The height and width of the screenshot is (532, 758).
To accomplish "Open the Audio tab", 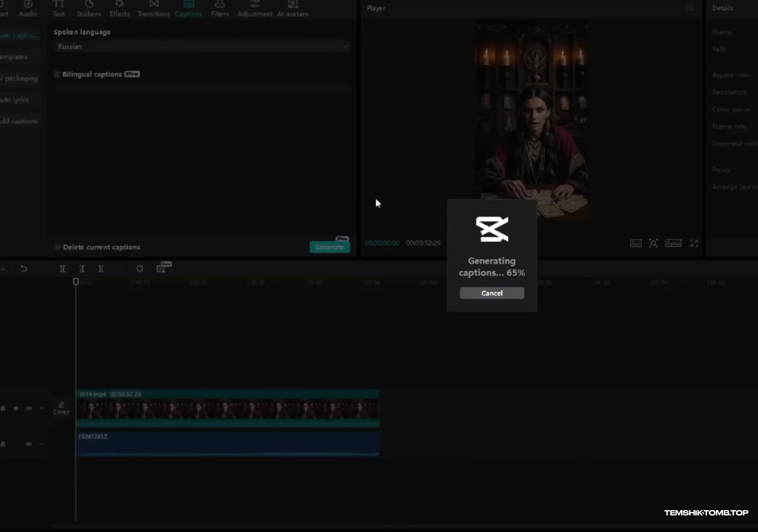I will pos(28,9).
